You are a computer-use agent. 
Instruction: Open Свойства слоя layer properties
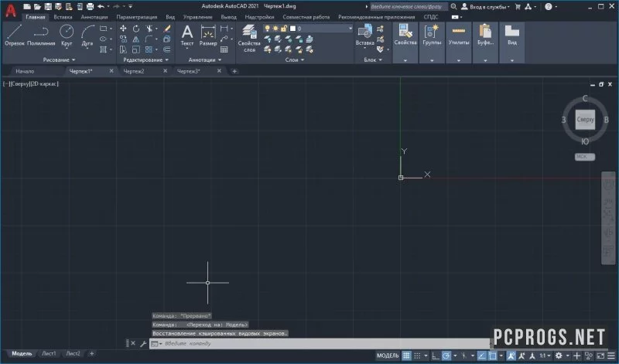(249, 38)
